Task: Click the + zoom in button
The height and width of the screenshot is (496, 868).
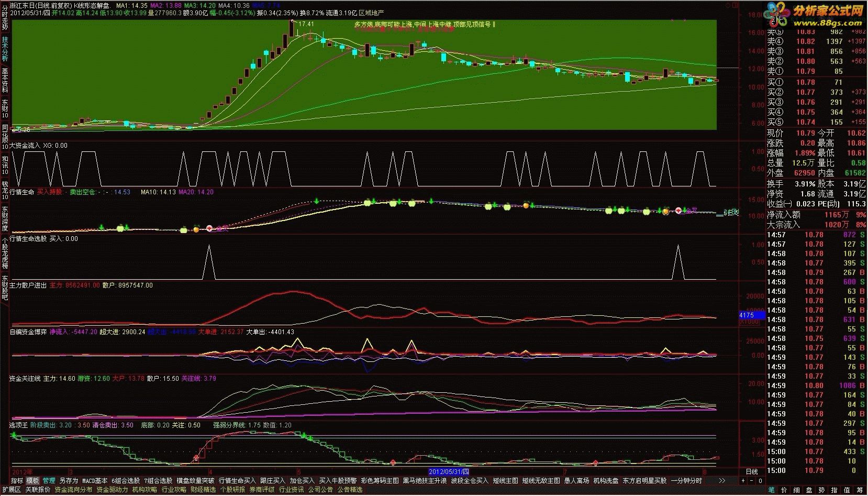Action: pos(742,480)
